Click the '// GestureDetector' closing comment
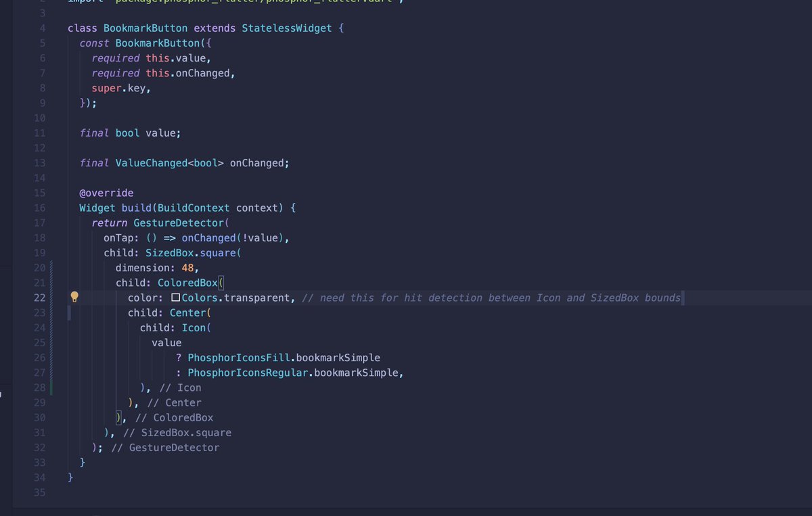The height and width of the screenshot is (516, 812). tap(165, 447)
